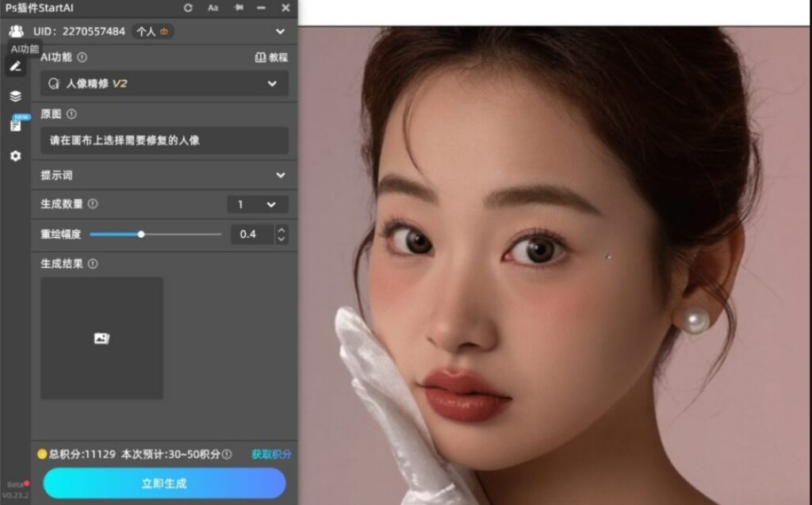The height and width of the screenshot is (505, 812).
Task: Open the 获取积分 link
Action: (270, 453)
